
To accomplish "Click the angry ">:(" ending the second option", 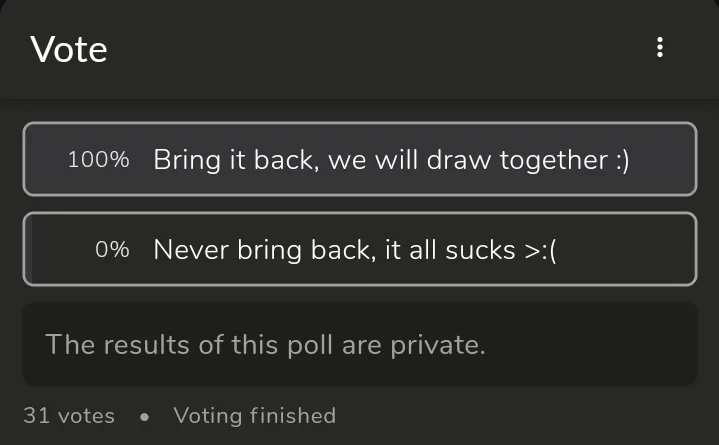I will pos(540,250).
